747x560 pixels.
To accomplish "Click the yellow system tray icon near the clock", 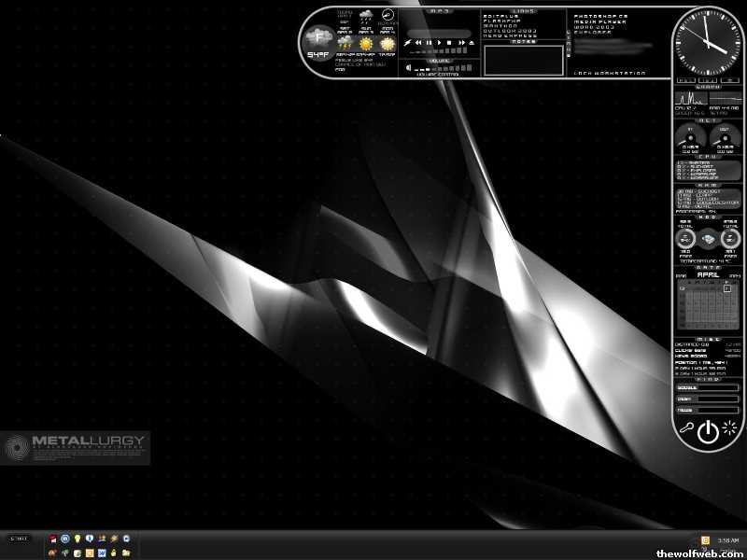I will (705, 540).
